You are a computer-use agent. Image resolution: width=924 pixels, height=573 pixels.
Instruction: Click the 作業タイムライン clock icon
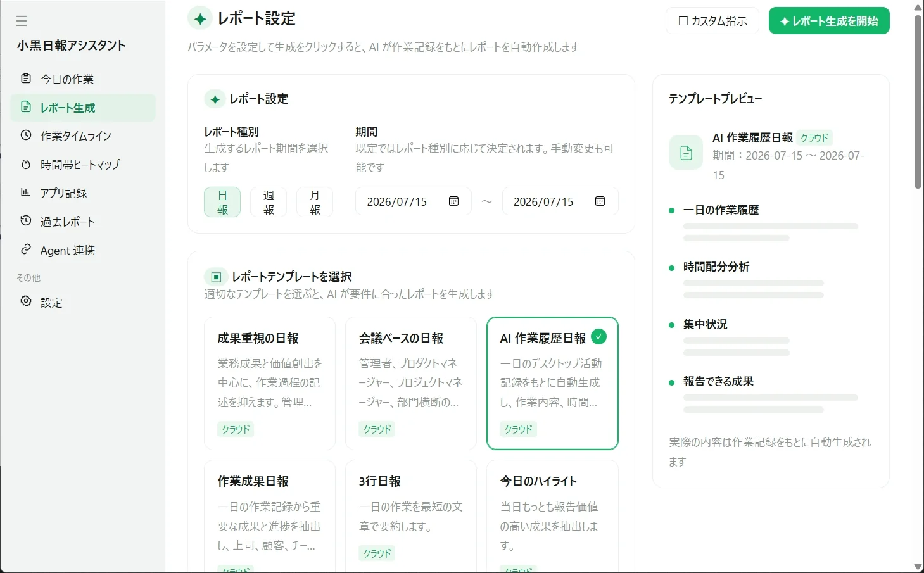(x=26, y=135)
